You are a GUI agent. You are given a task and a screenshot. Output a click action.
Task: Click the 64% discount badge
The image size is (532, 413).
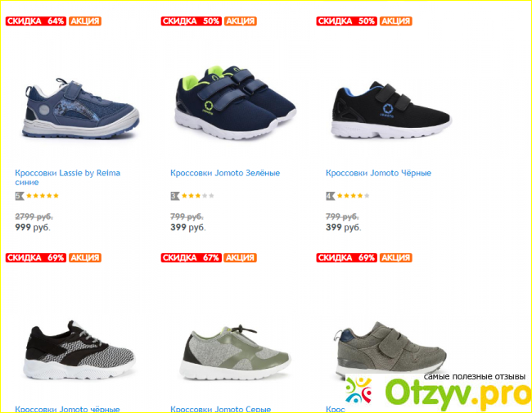[36, 21]
